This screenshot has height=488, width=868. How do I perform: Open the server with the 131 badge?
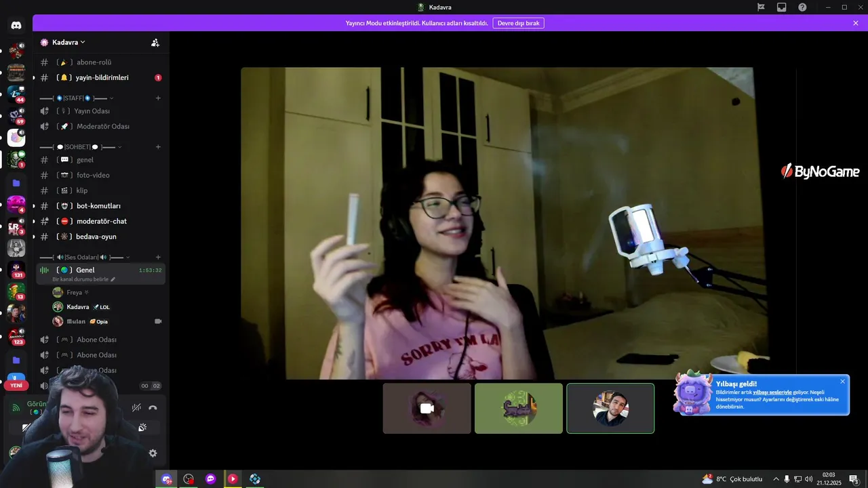[16, 269]
